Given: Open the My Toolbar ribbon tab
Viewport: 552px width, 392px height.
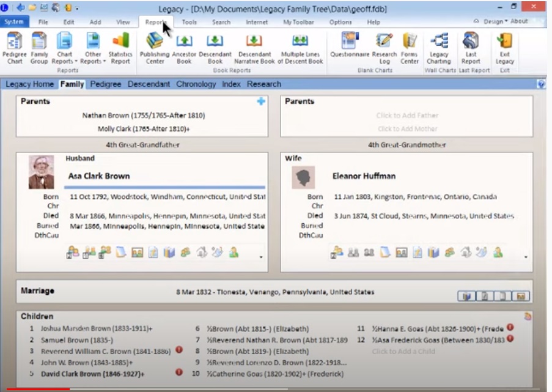Looking at the screenshot, I should 298,22.
